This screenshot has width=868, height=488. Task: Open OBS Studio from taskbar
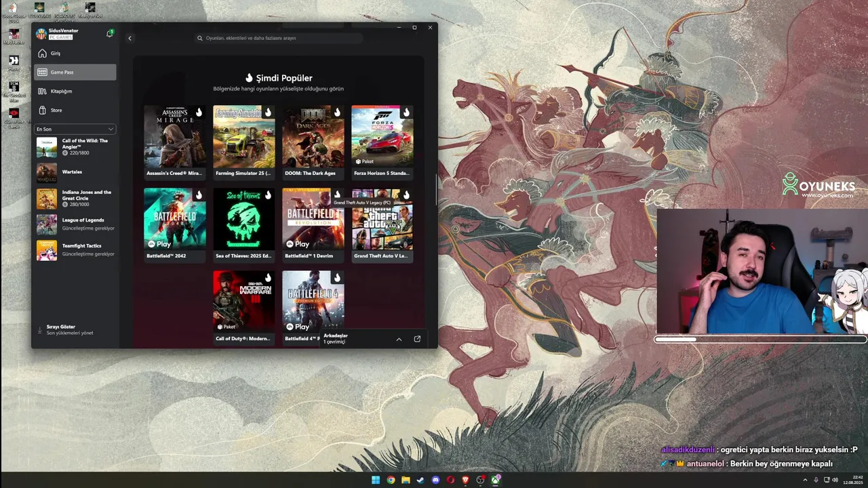(x=481, y=480)
